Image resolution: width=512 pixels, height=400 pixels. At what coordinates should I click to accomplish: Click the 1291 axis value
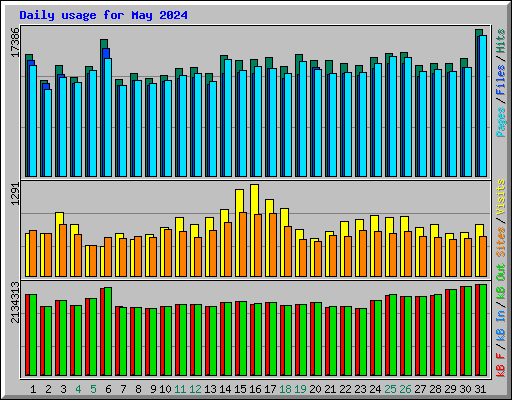(x=15, y=194)
